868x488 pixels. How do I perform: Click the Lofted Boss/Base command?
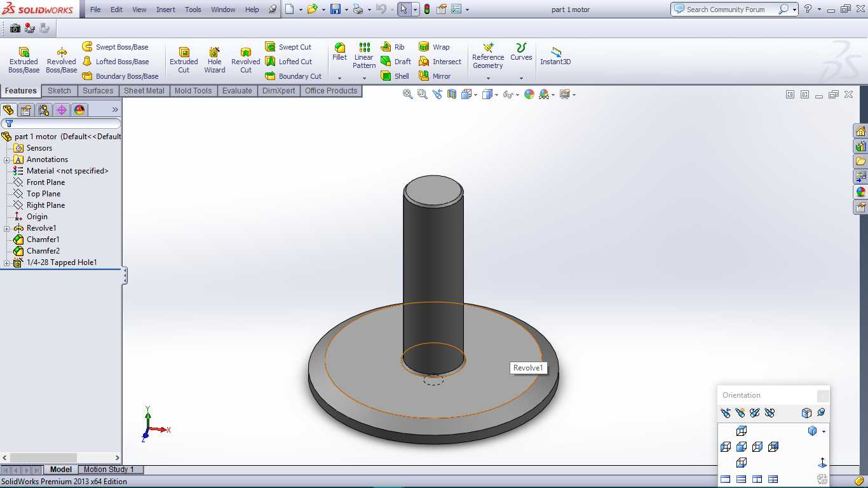[116, 62]
